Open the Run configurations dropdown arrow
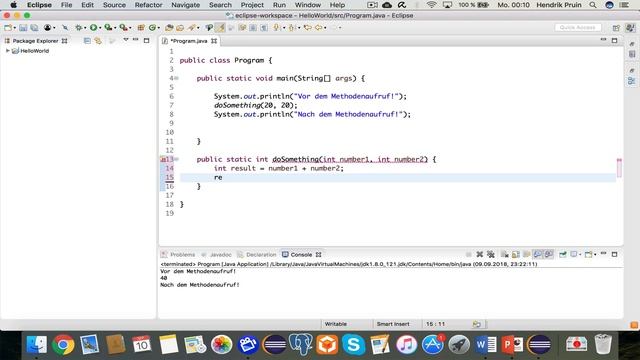 [100, 28]
